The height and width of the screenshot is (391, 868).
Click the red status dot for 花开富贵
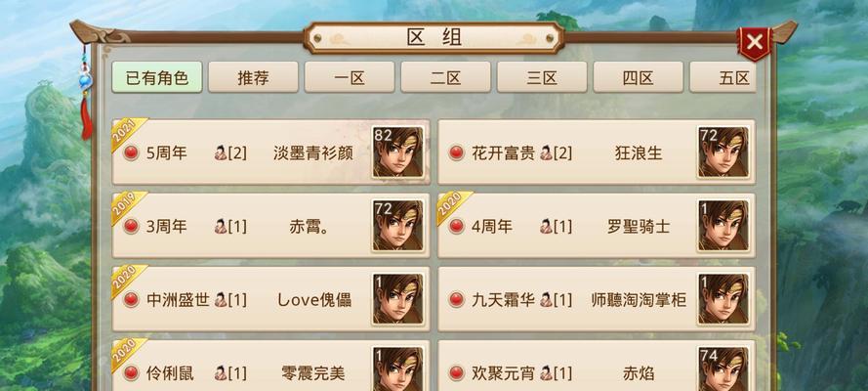pyautogui.click(x=457, y=152)
